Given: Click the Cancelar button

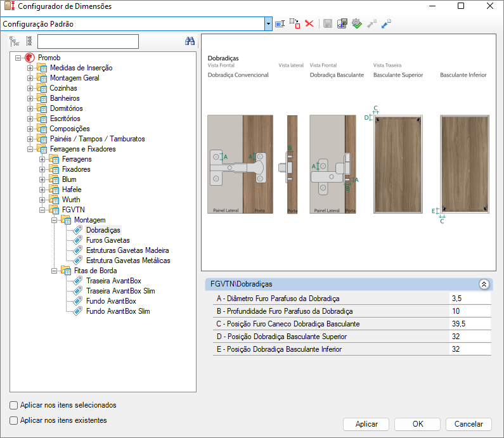Looking at the screenshot, I should click(468, 424).
